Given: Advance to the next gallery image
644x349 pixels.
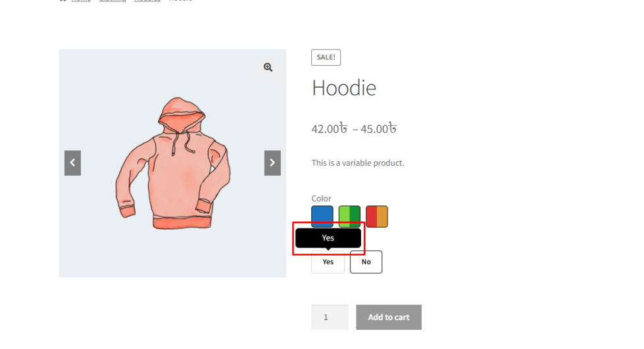Looking at the screenshot, I should pyautogui.click(x=272, y=163).
